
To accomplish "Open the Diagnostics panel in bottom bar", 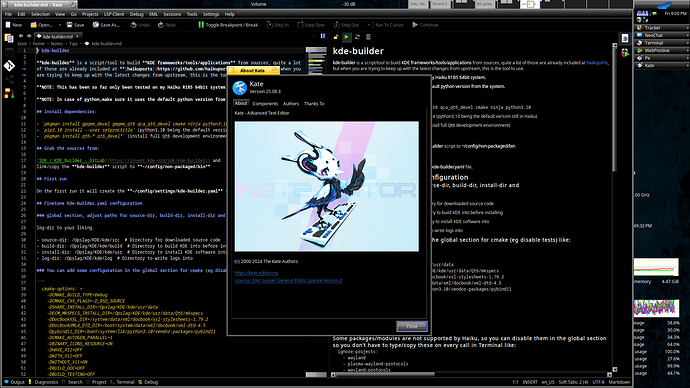I will (43, 382).
